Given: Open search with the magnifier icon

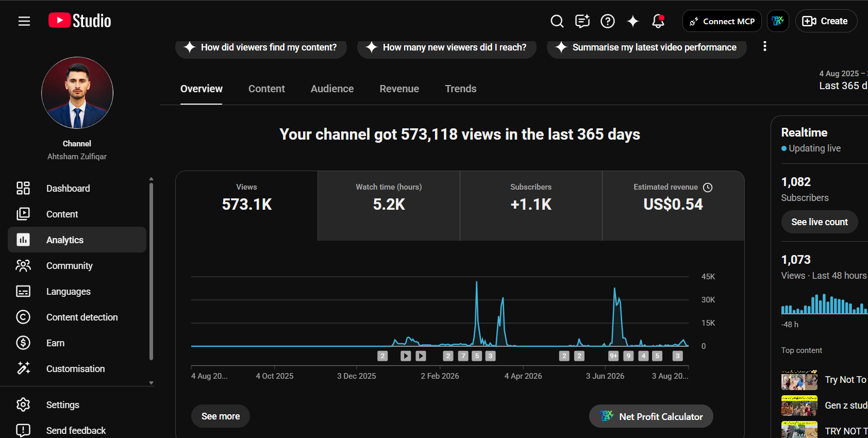Looking at the screenshot, I should (557, 21).
